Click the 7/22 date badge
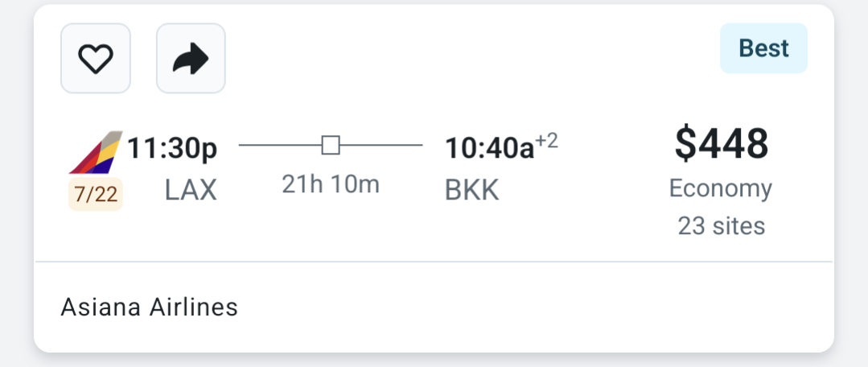 (x=96, y=196)
